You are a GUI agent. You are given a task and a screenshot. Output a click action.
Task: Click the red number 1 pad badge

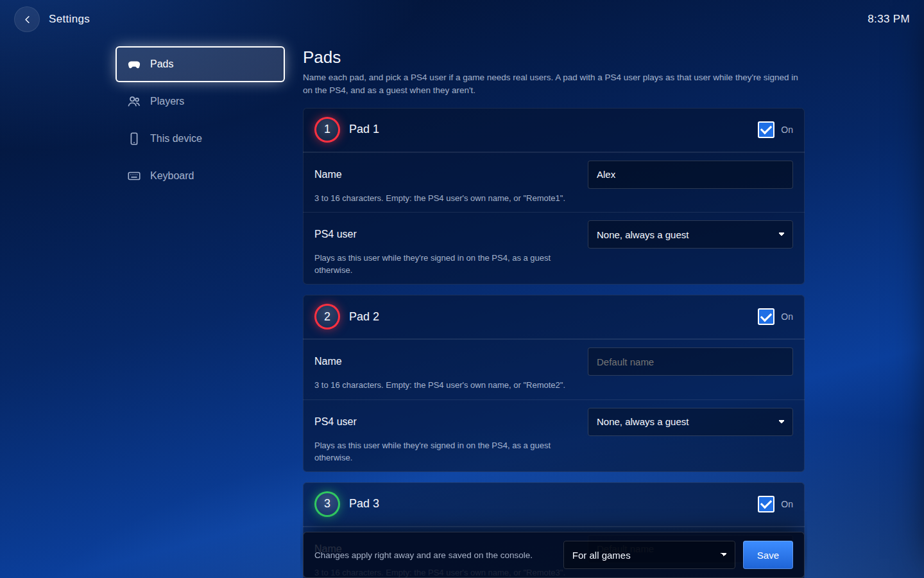(327, 130)
